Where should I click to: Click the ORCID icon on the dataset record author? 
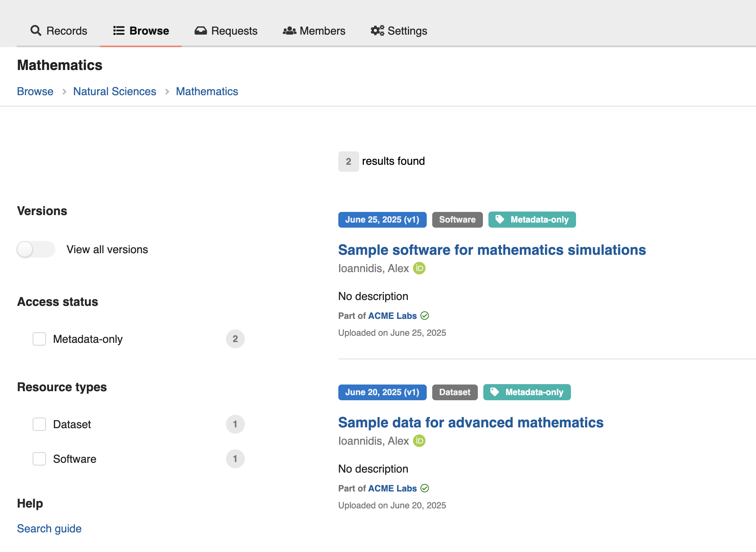pyautogui.click(x=419, y=441)
